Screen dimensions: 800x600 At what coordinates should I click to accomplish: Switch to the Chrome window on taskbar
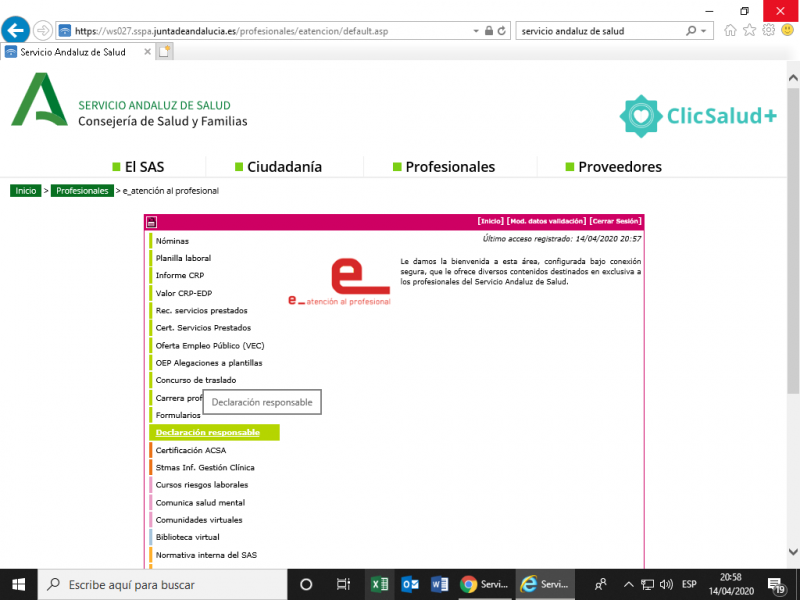pos(484,585)
